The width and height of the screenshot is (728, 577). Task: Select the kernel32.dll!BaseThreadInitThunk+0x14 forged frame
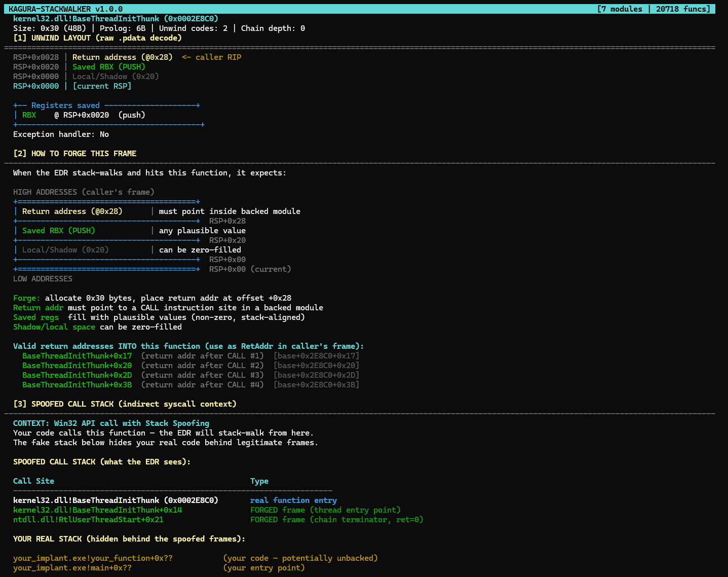click(x=98, y=510)
